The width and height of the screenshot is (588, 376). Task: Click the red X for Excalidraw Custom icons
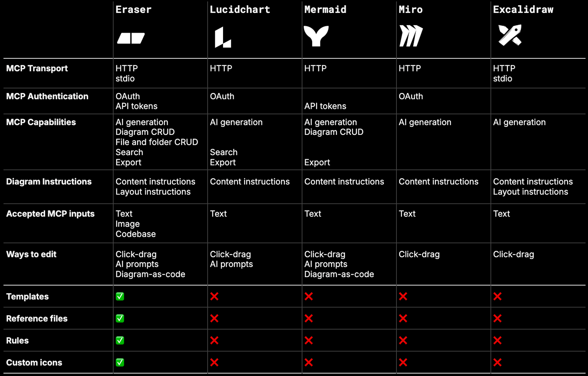tap(498, 362)
